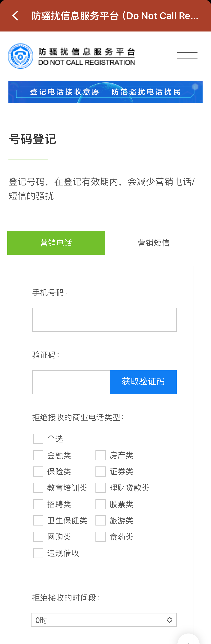This screenshot has height=644, width=211.
Task: Click the stepper arrows in 0时 selector
Action: click(170, 620)
